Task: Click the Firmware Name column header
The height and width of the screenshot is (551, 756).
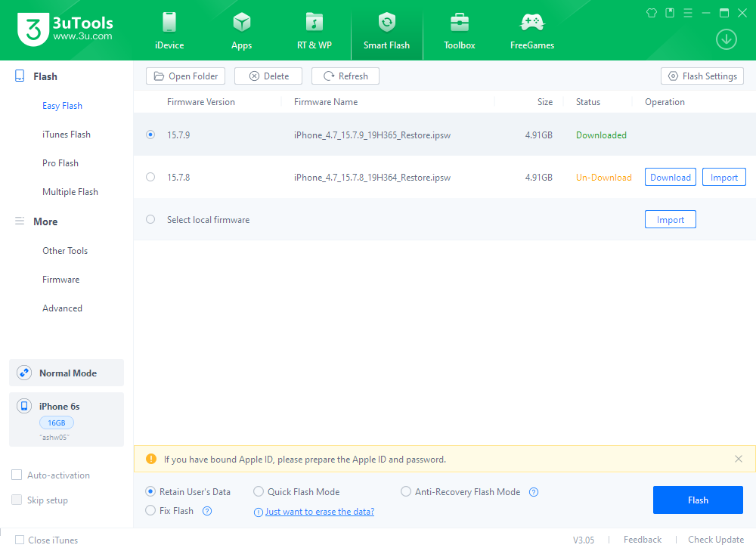Action: tap(326, 102)
